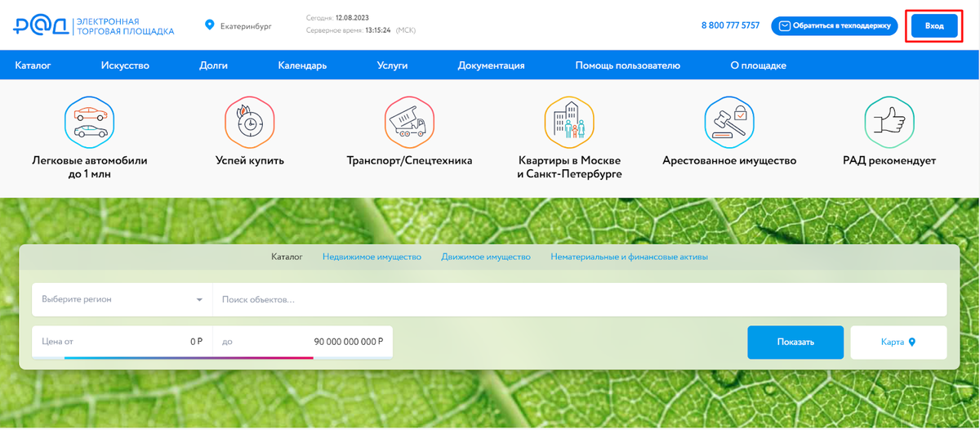Click the maximum price field showing 90 000 000 000

(303, 342)
